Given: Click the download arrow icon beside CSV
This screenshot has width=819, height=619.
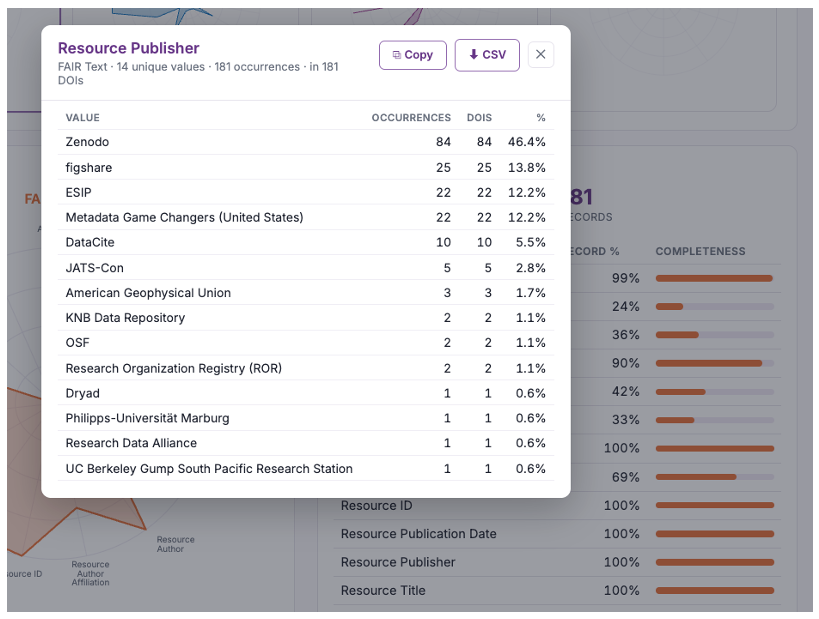Looking at the screenshot, I should pyautogui.click(x=473, y=54).
